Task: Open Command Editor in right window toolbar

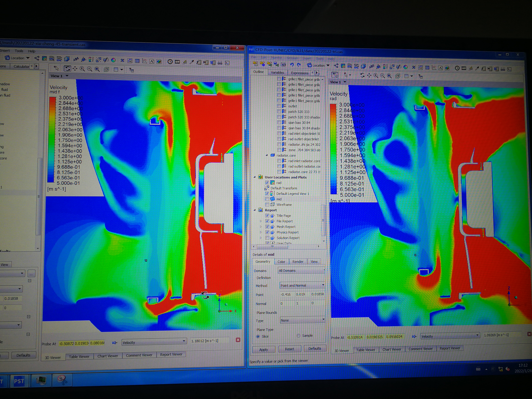Action: pos(509,69)
